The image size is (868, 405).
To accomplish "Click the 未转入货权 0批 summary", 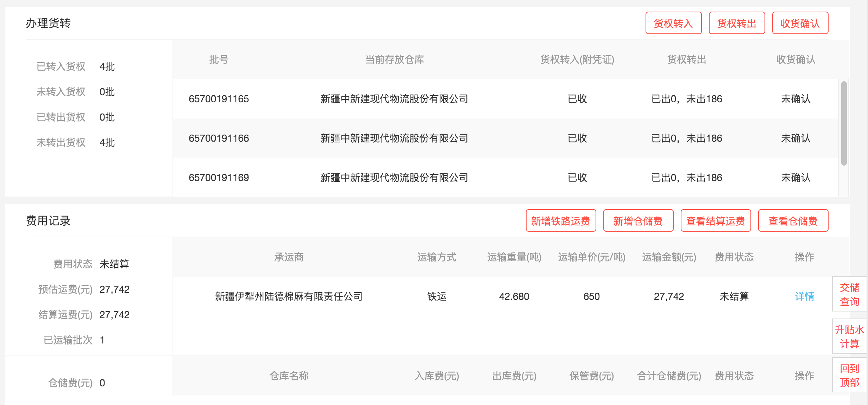I will click(x=75, y=92).
